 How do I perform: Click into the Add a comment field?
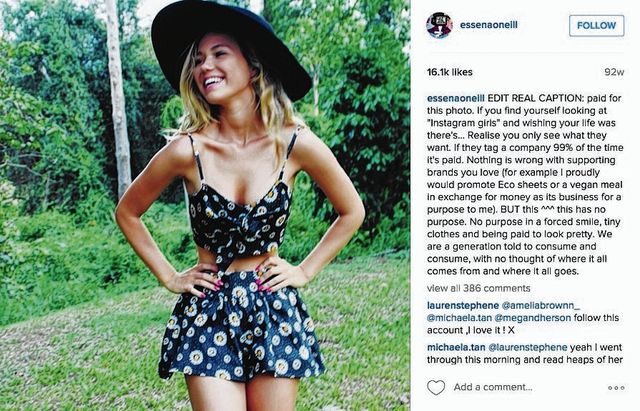[493, 387]
